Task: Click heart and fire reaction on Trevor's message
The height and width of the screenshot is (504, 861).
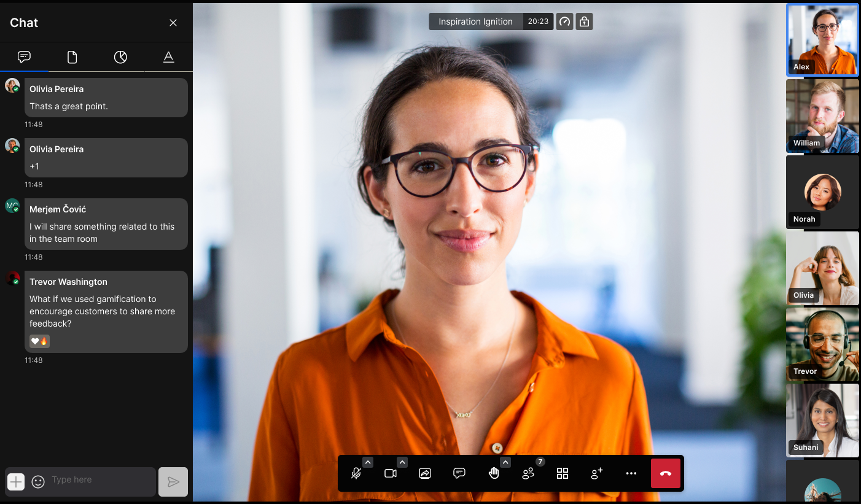Action: point(39,341)
